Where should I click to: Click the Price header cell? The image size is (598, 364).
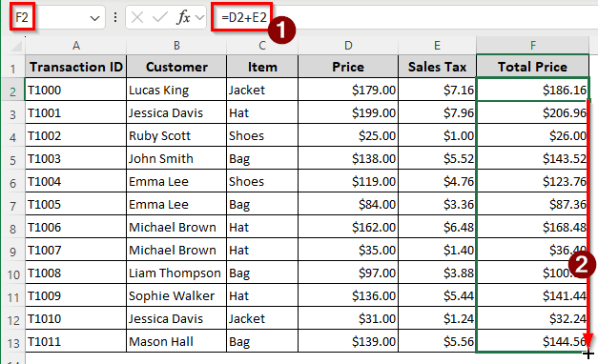pyautogui.click(x=348, y=67)
